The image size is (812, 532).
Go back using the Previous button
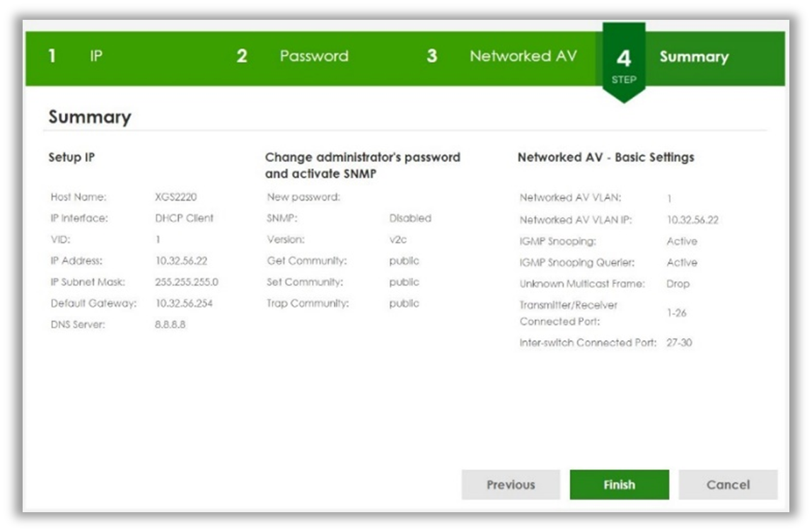511,485
